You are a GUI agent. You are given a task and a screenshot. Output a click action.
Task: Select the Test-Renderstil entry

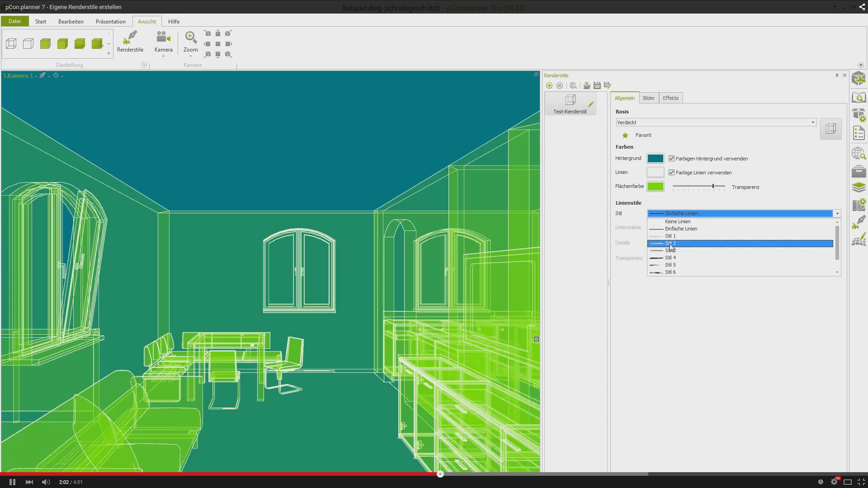pos(570,104)
